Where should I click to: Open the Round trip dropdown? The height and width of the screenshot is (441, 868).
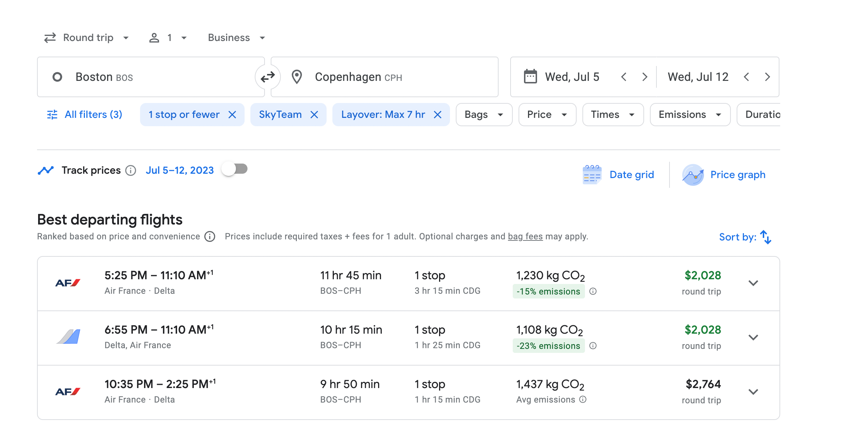tap(86, 38)
